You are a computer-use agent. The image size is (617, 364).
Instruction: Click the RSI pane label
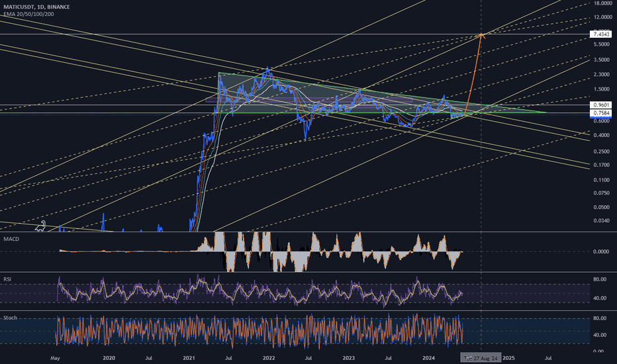7,279
